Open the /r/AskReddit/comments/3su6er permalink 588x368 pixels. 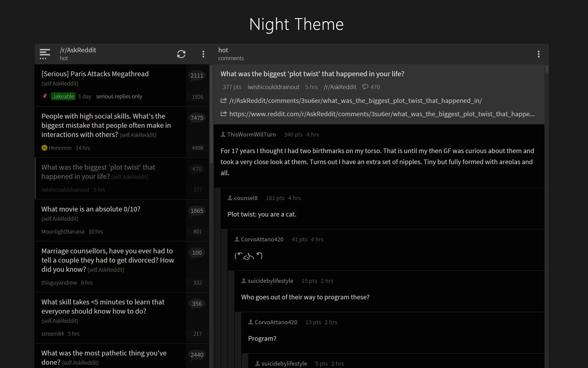pos(356,100)
